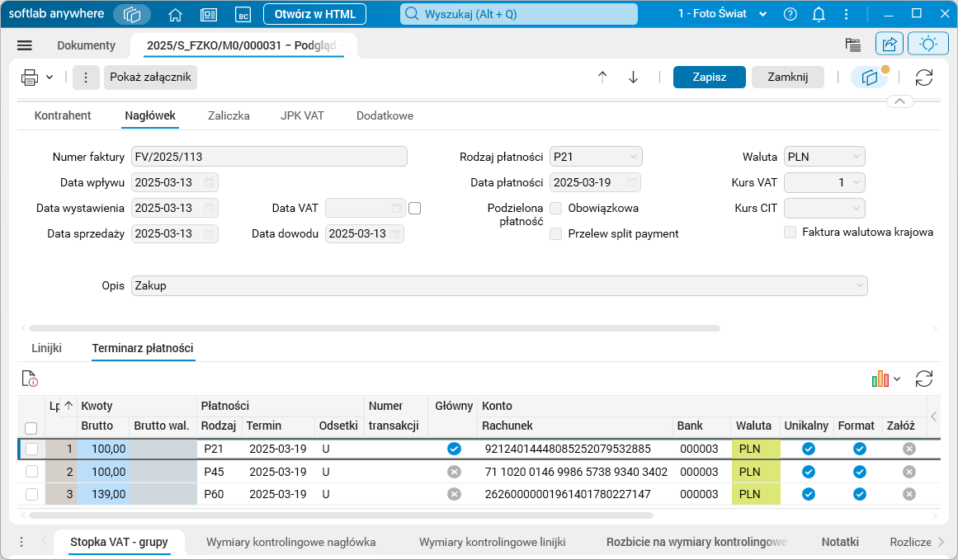This screenshot has width=958, height=560.
Task: Open the toolbar more-options dots button
Action: pyautogui.click(x=86, y=78)
